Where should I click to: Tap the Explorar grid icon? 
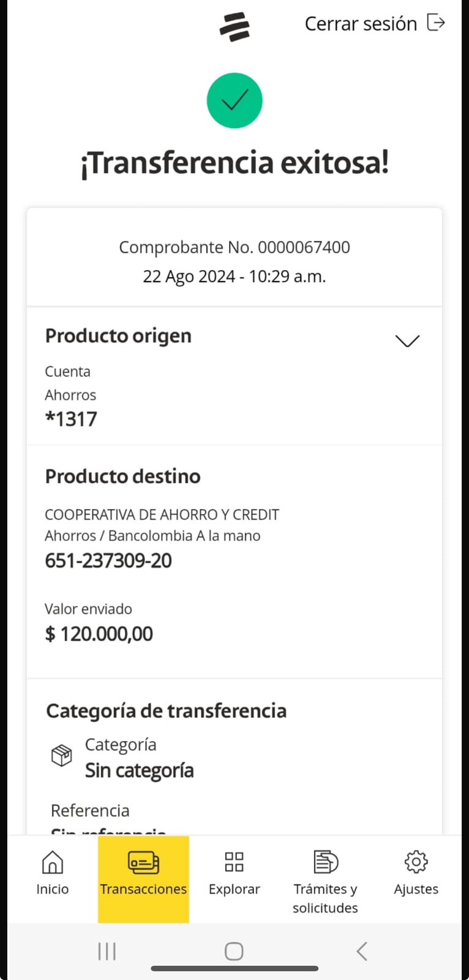tap(234, 862)
